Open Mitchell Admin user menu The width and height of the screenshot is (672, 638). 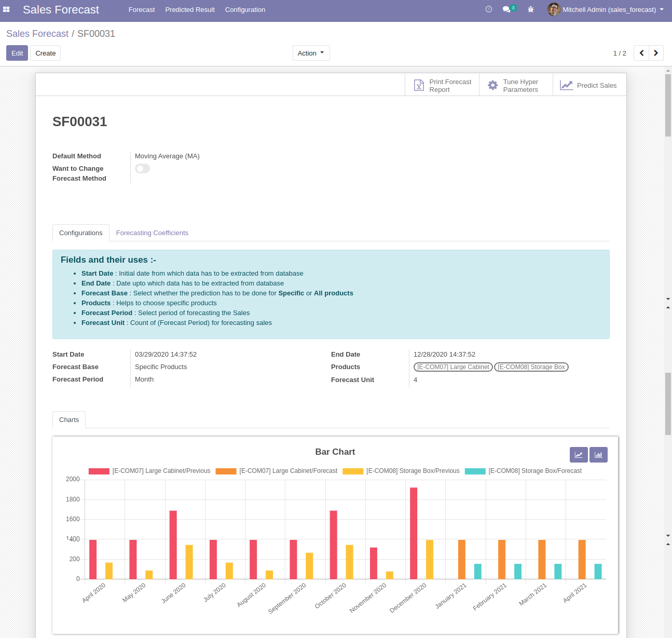[606, 9]
